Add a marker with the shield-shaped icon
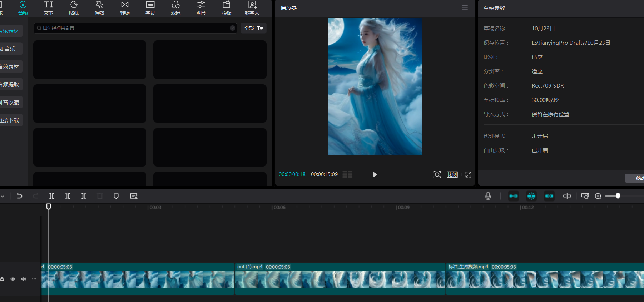Image resolution: width=644 pixels, height=302 pixels. [x=116, y=196]
